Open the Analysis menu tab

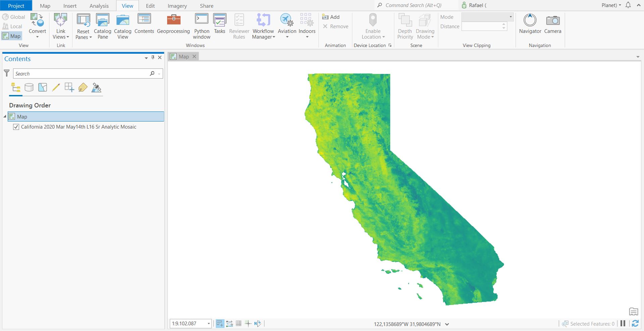(98, 6)
